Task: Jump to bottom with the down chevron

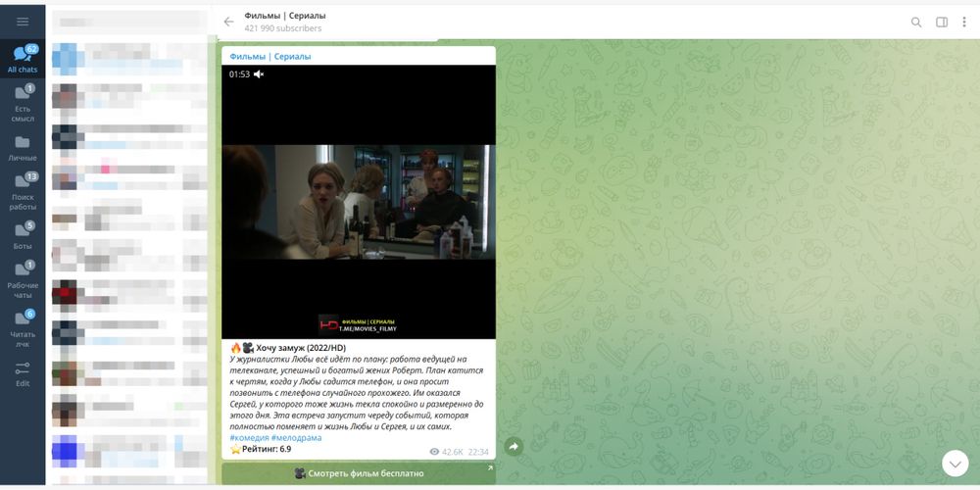Action: pos(955,464)
